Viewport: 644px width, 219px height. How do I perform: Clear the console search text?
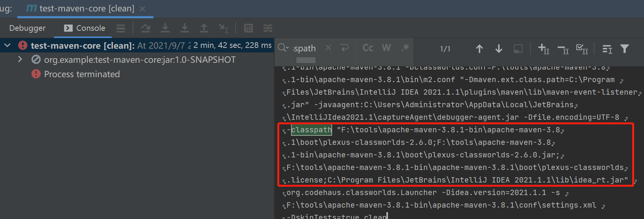pyautogui.click(x=328, y=48)
